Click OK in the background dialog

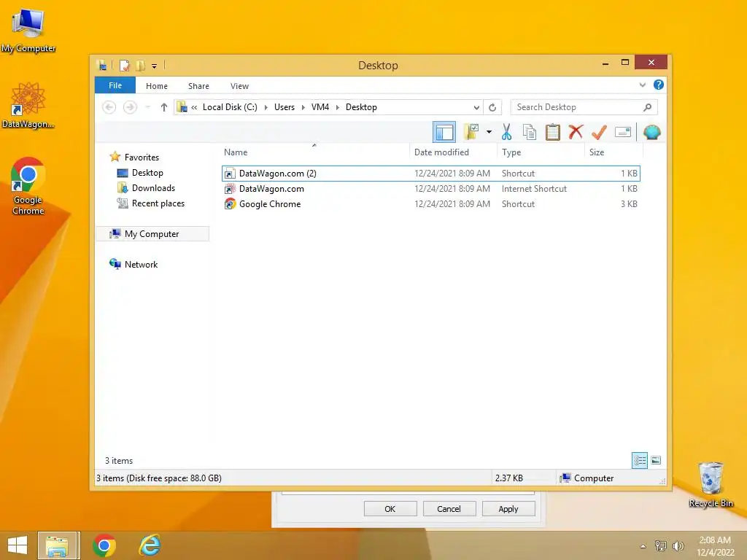390,508
